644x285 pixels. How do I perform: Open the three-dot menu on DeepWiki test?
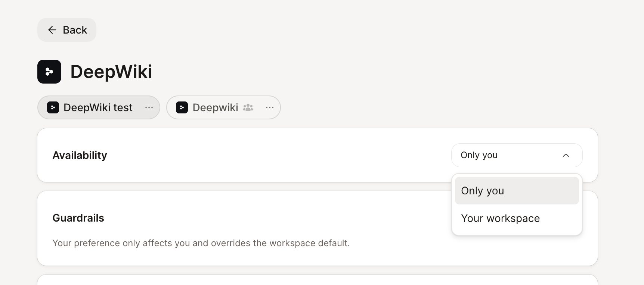(149, 107)
